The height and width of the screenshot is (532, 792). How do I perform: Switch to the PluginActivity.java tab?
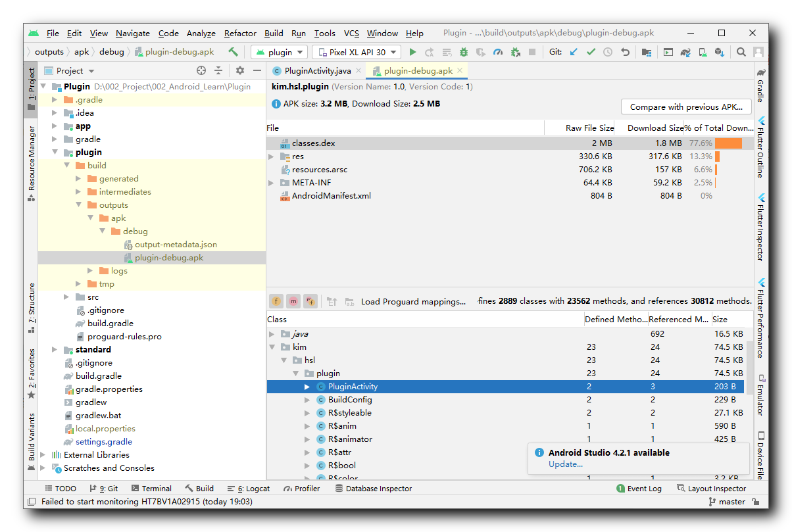pos(317,70)
